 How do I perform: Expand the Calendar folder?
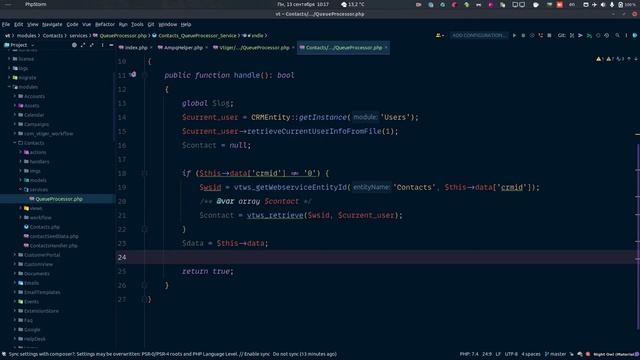(x=15, y=115)
